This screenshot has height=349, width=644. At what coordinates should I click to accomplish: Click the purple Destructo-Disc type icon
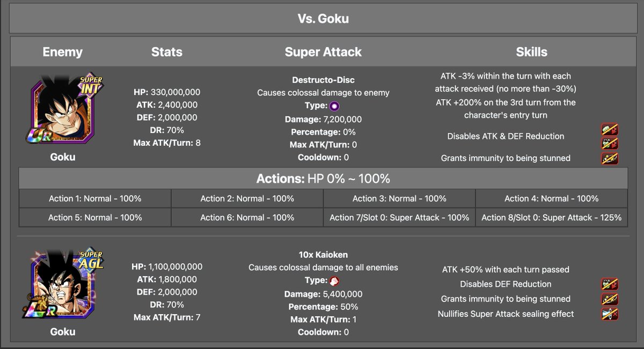pos(334,106)
